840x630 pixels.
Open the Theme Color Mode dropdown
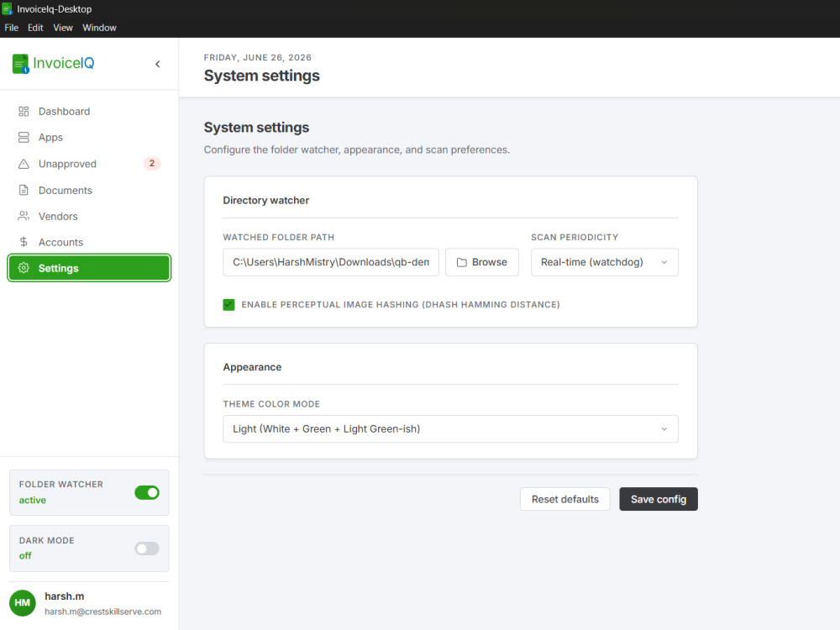[x=450, y=429]
